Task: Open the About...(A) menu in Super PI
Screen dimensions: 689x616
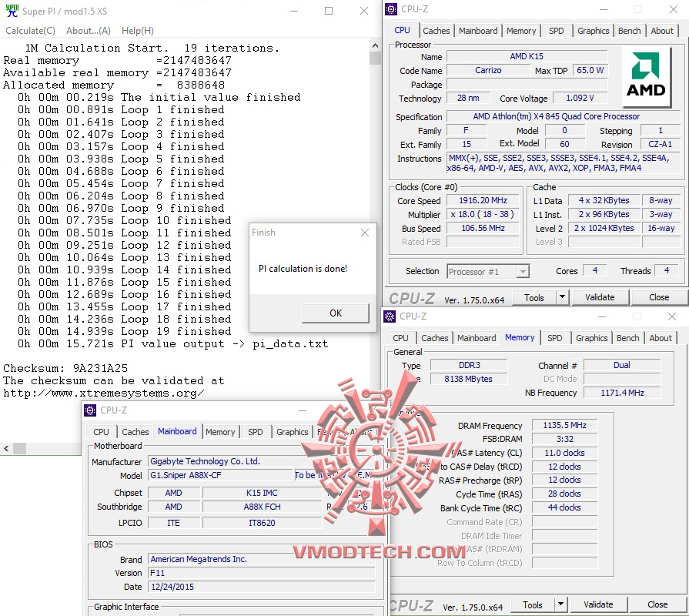Action: pyautogui.click(x=89, y=31)
